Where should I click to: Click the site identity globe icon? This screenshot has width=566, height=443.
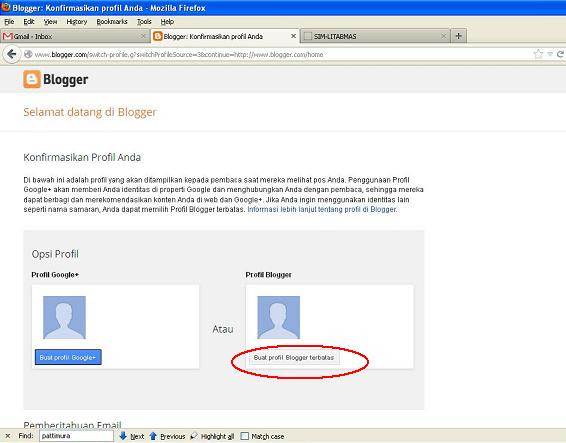click(x=28, y=55)
